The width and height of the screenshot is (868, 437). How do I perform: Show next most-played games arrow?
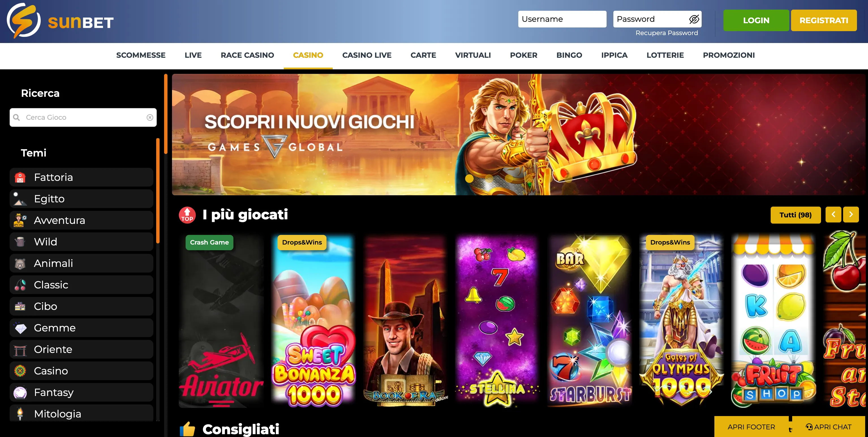(851, 215)
